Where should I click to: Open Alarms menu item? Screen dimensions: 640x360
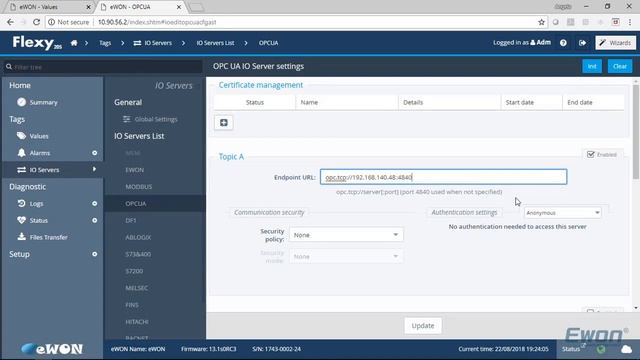click(40, 153)
